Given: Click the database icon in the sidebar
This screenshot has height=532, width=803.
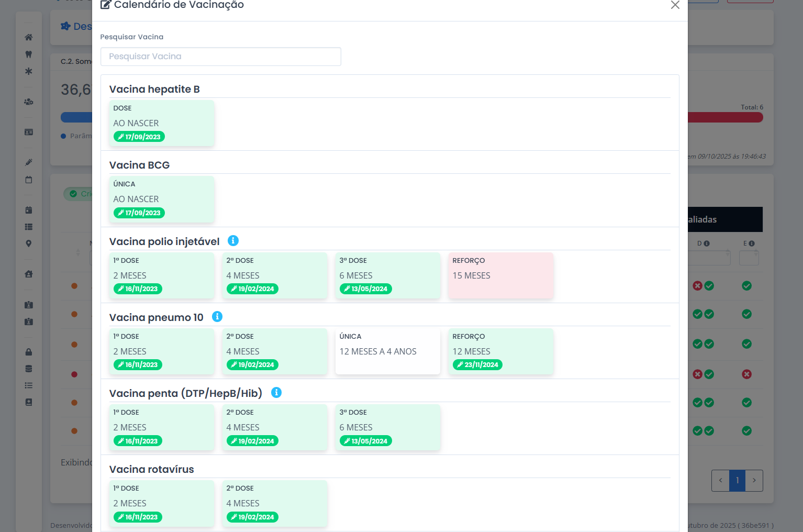Looking at the screenshot, I should 29,369.
